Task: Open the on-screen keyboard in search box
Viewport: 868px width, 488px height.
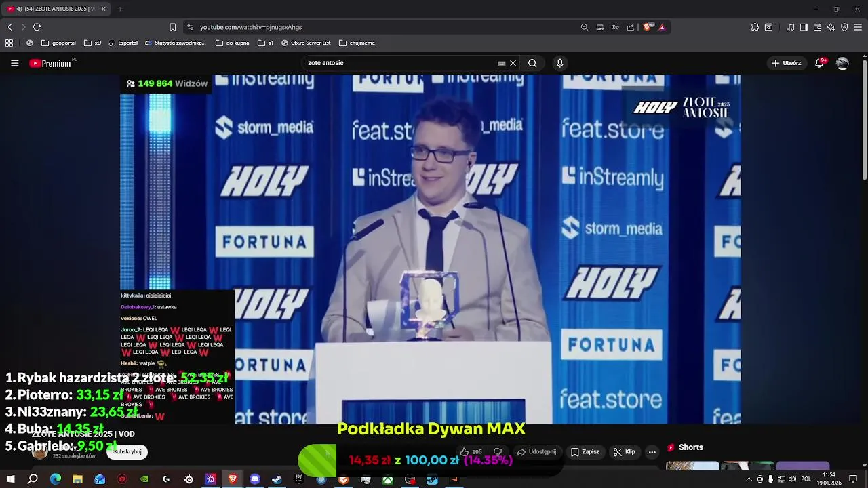Action: tap(501, 63)
